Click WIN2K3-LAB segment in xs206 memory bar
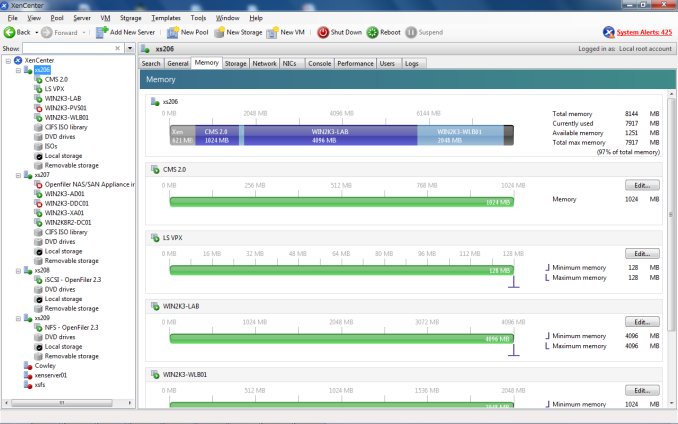 pos(330,136)
